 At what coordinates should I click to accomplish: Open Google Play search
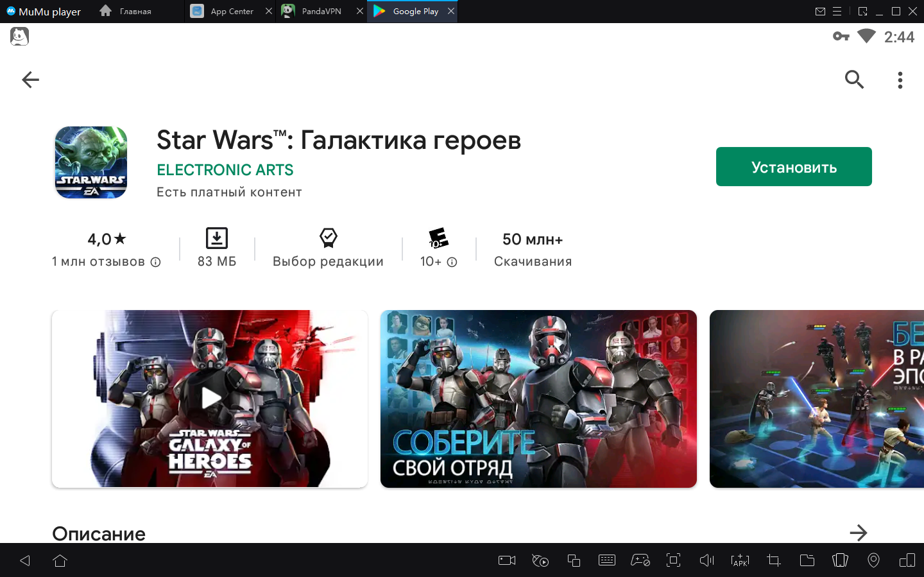coord(854,80)
